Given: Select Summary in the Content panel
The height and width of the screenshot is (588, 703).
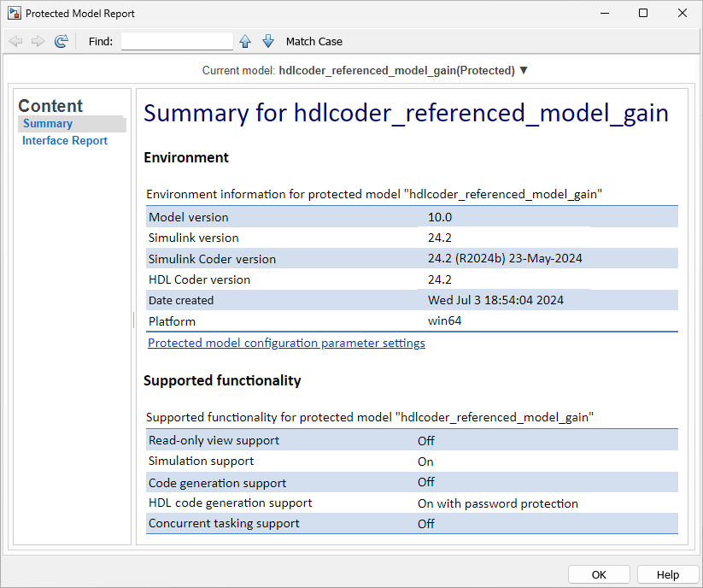Looking at the screenshot, I should click(x=48, y=124).
